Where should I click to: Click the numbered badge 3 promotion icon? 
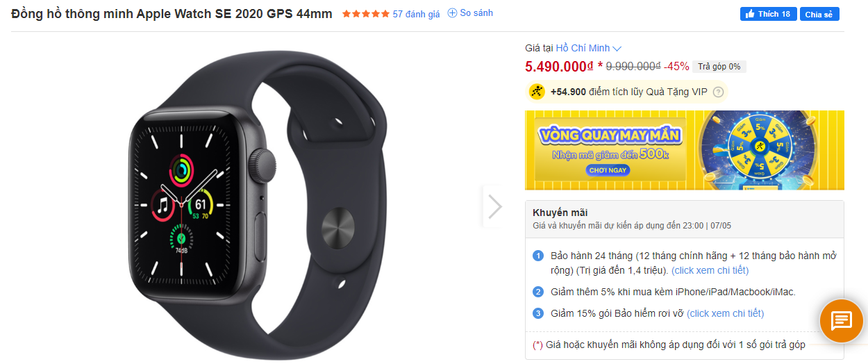point(538,313)
